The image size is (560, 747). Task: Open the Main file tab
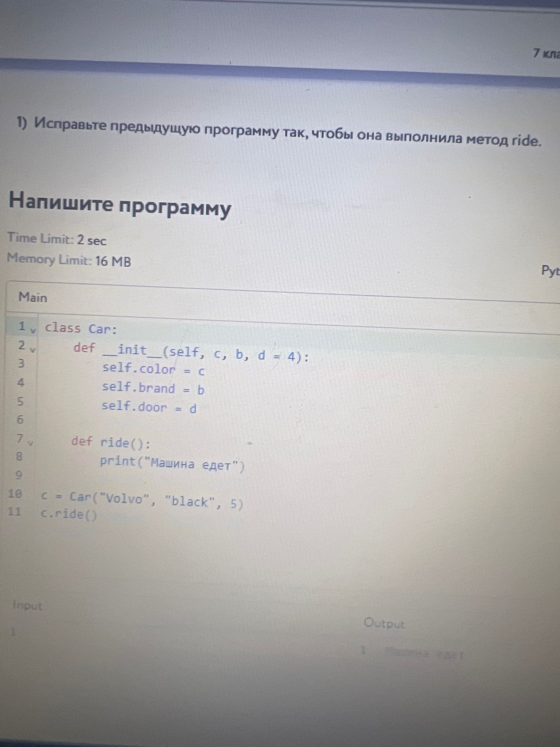(33, 297)
